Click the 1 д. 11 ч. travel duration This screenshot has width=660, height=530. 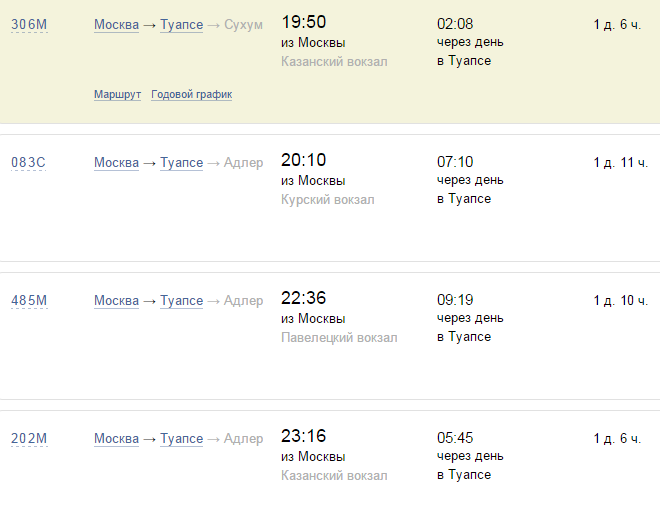(x=620, y=162)
